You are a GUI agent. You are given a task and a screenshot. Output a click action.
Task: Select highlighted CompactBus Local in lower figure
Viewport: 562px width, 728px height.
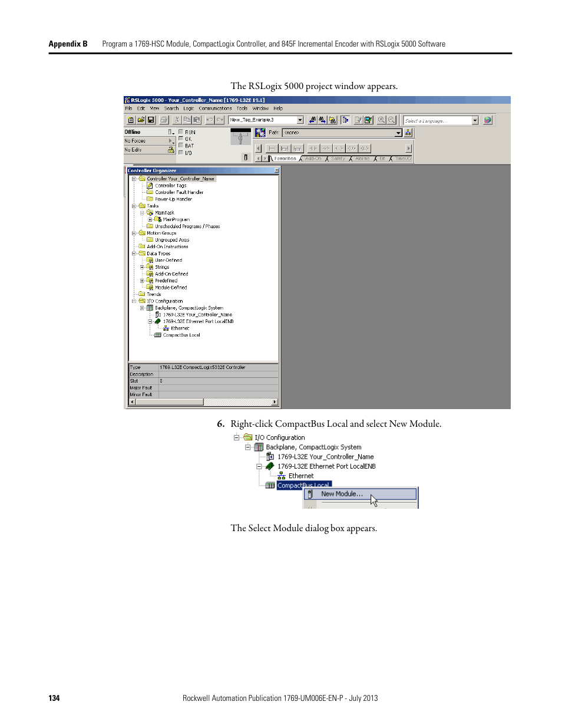(x=304, y=485)
